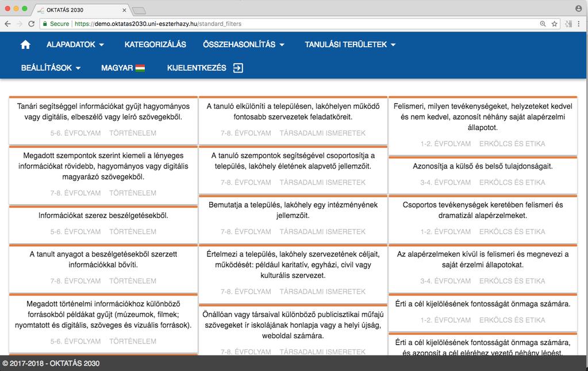
Task: Open card 'Csoportos tevékenységek keretében felismeri'
Action: pyautogui.click(x=483, y=219)
